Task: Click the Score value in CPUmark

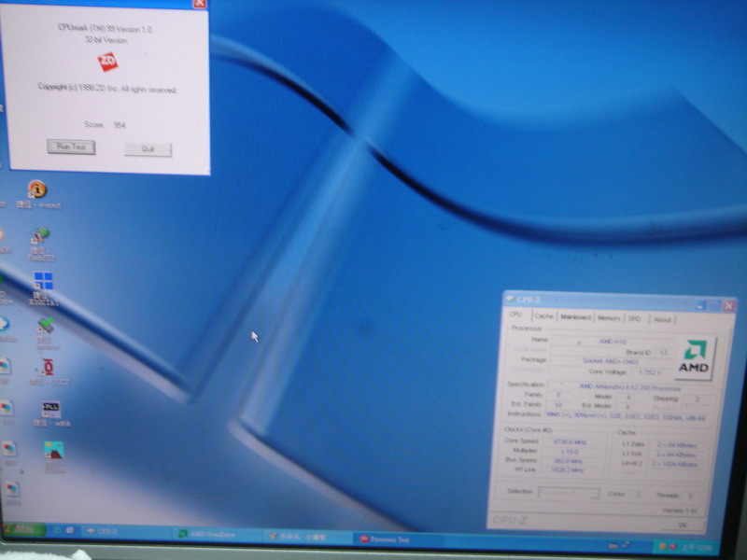Action: click(120, 125)
